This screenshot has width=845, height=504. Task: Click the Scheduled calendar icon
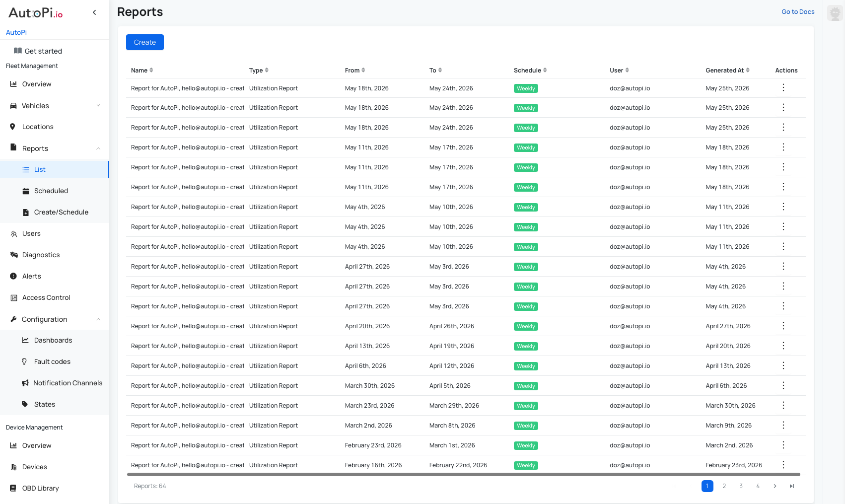pyautogui.click(x=26, y=191)
